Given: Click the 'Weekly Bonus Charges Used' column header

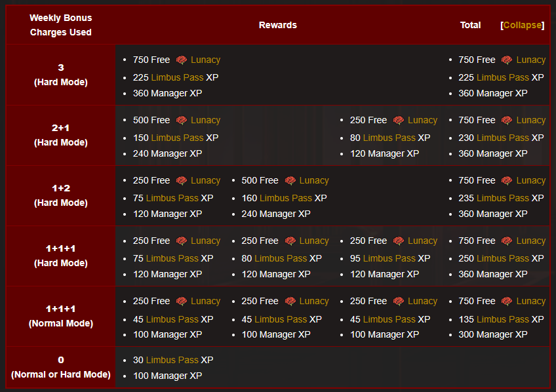Looking at the screenshot, I should (x=60, y=25).
